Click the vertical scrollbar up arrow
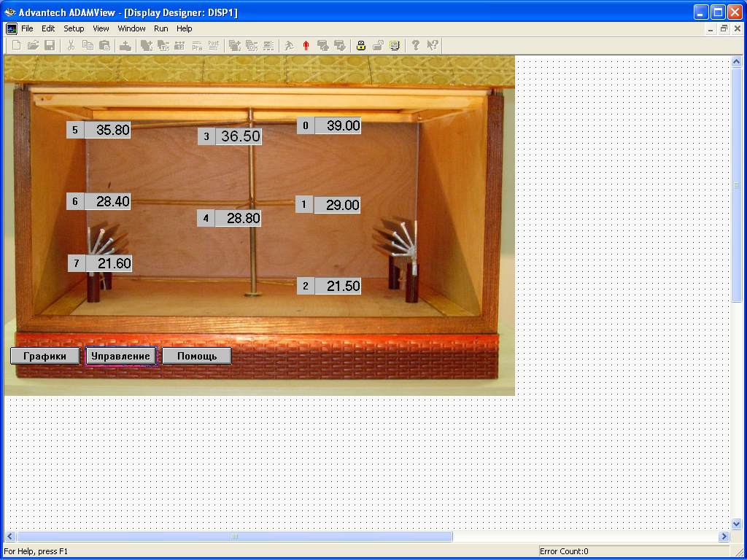Image resolution: width=747 pixels, height=560 pixels. pos(736,61)
